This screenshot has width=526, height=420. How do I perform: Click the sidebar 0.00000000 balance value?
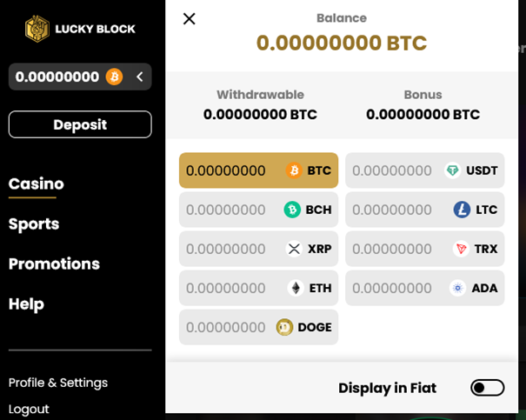[x=57, y=77]
